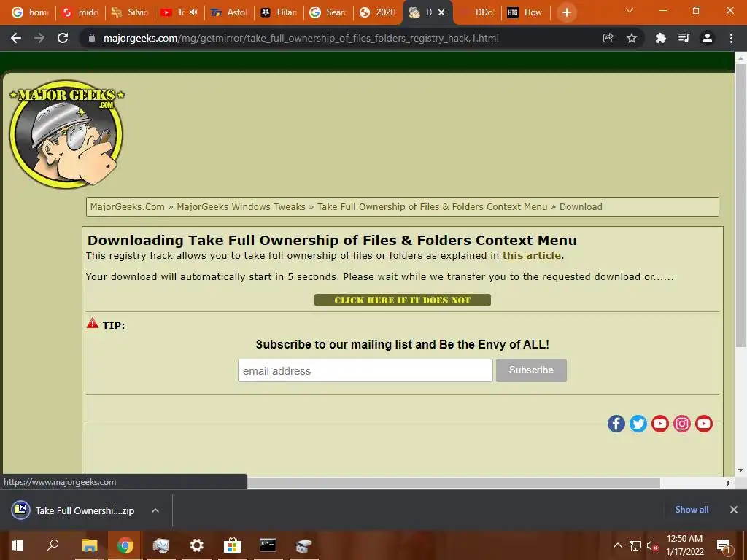Click the padlock site info icon

point(91,38)
